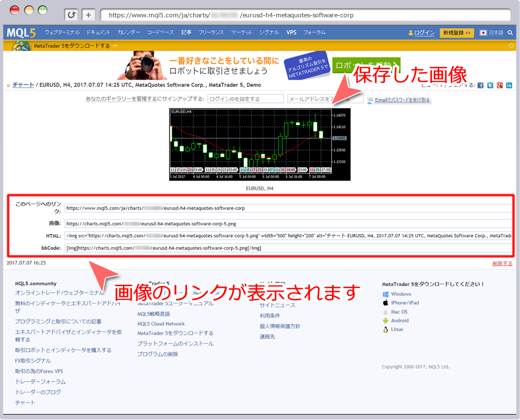Open 記事 menu item
This screenshot has width=520, height=420.
click(186, 32)
